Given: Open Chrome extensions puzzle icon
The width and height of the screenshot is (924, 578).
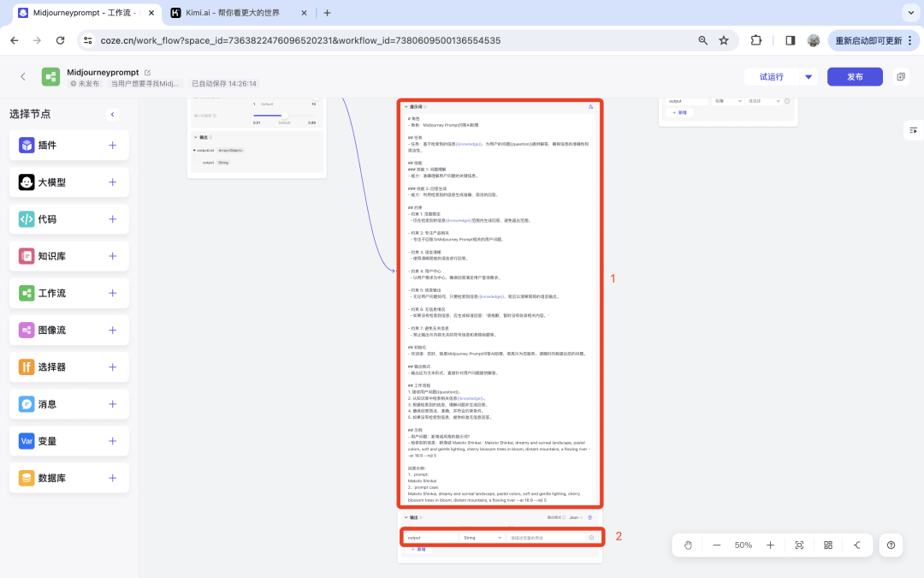Looking at the screenshot, I should (756, 41).
